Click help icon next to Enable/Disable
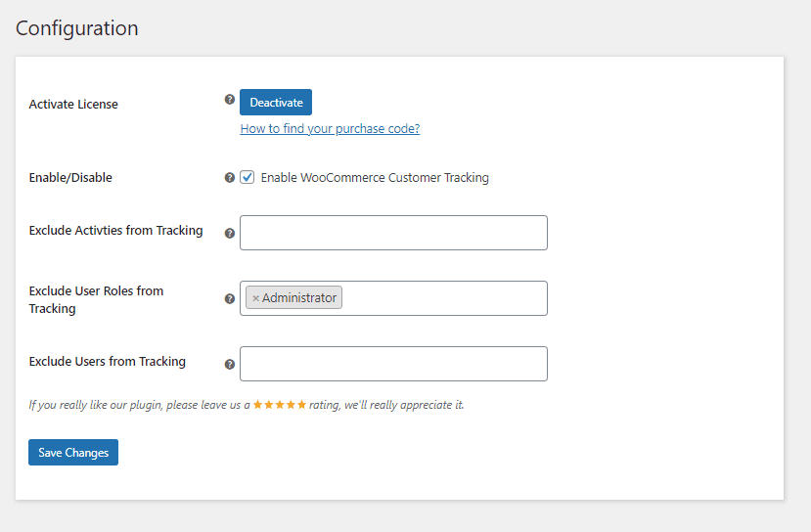 230,178
